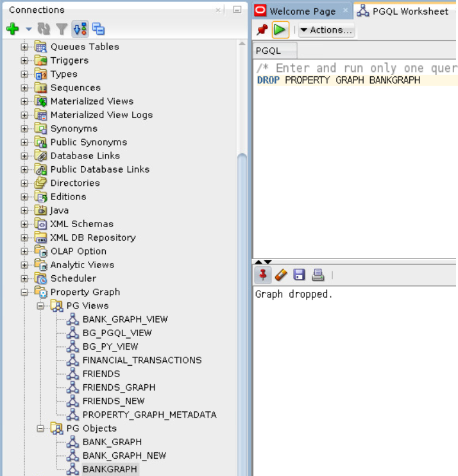Switch to the Welcome Page tab
This screenshot has width=458, height=476.
pyautogui.click(x=303, y=12)
